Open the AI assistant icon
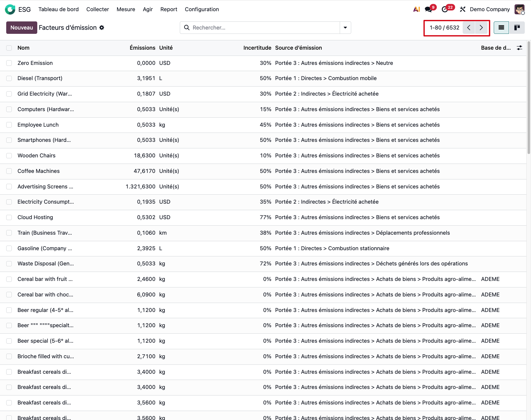The image size is (531, 420). click(416, 9)
